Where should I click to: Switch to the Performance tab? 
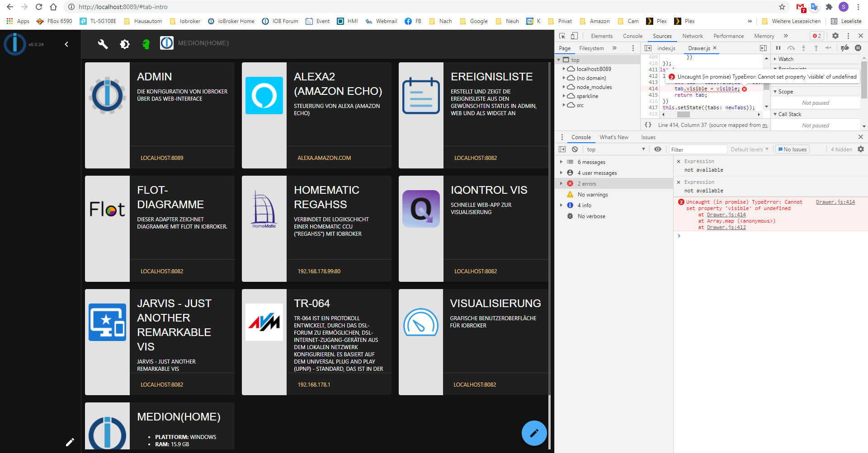coord(728,36)
